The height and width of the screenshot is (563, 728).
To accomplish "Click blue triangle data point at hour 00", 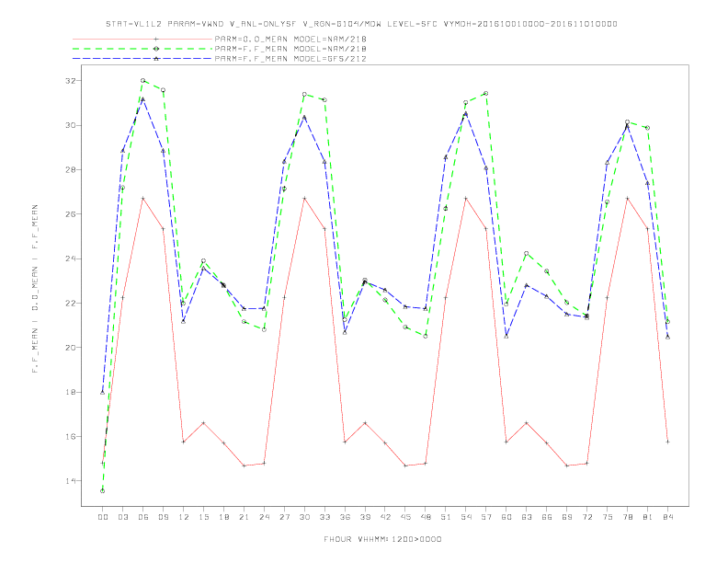I will point(103,393).
